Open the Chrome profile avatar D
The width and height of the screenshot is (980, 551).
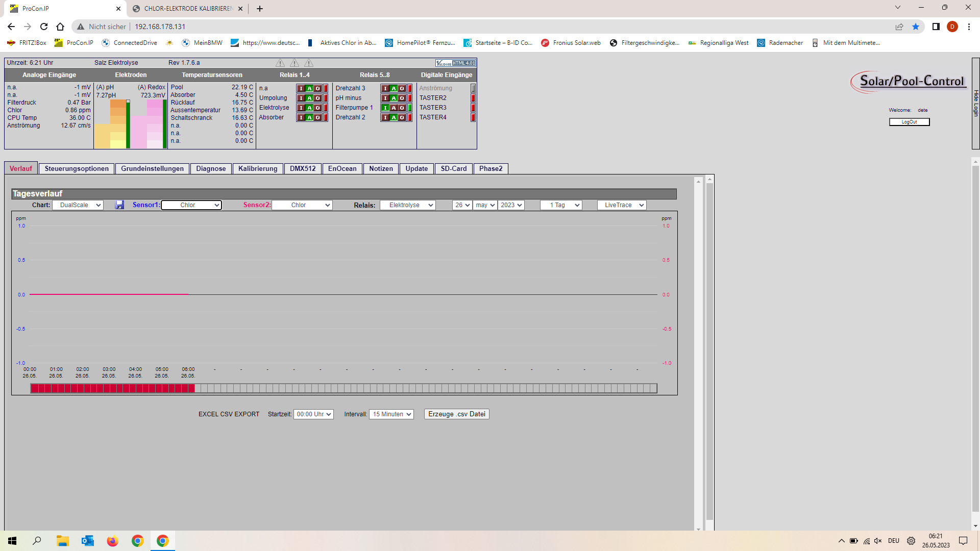point(952,27)
